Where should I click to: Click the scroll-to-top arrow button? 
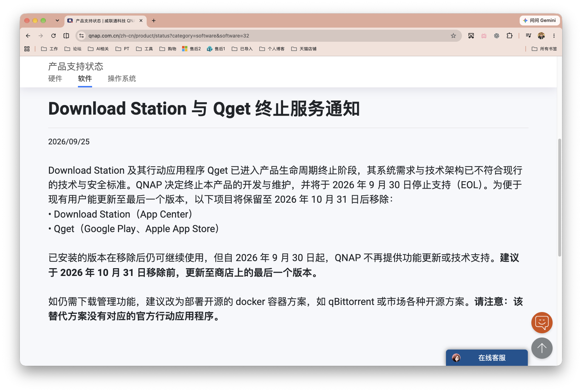[542, 348]
